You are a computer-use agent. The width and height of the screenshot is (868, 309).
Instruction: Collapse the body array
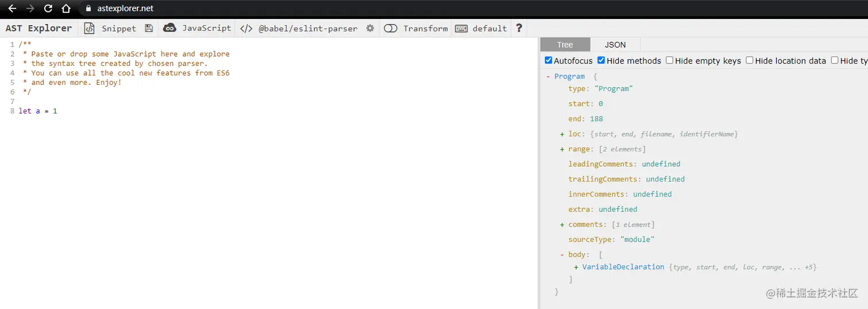pyautogui.click(x=563, y=255)
